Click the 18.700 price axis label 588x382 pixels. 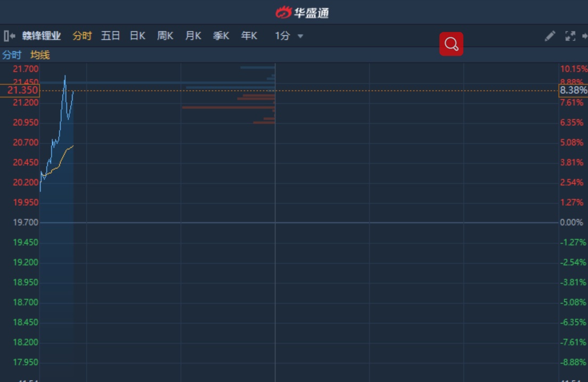tap(26, 303)
